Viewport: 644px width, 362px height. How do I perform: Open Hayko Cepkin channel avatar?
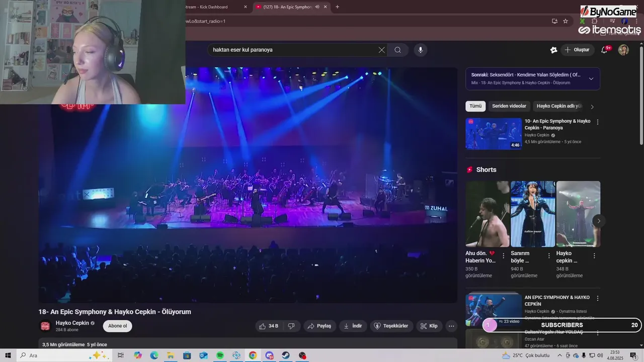click(45, 326)
